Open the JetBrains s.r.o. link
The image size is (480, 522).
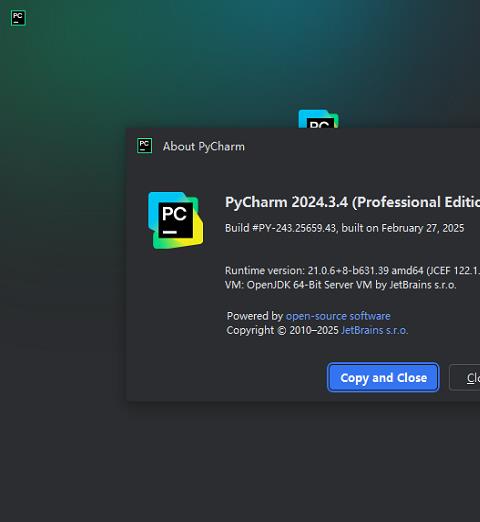pos(374,330)
